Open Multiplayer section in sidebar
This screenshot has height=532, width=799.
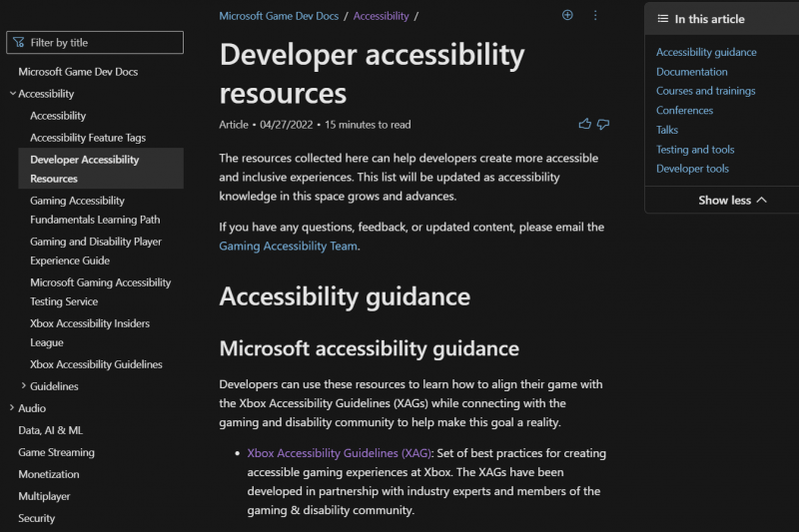pyautogui.click(x=44, y=496)
